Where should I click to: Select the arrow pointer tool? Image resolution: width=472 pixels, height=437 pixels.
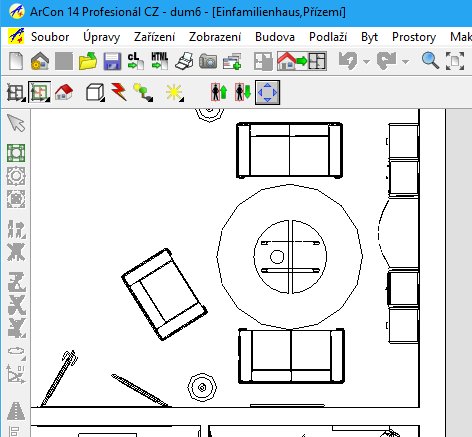(x=16, y=123)
